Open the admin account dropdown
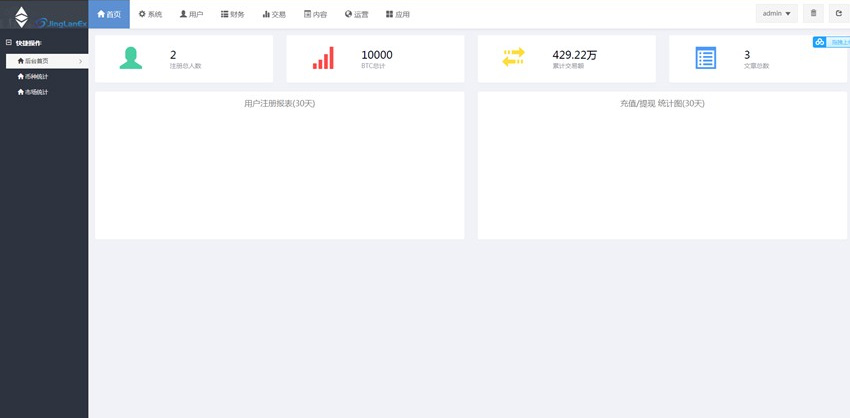Image resolution: width=850 pixels, height=418 pixels. coord(777,14)
